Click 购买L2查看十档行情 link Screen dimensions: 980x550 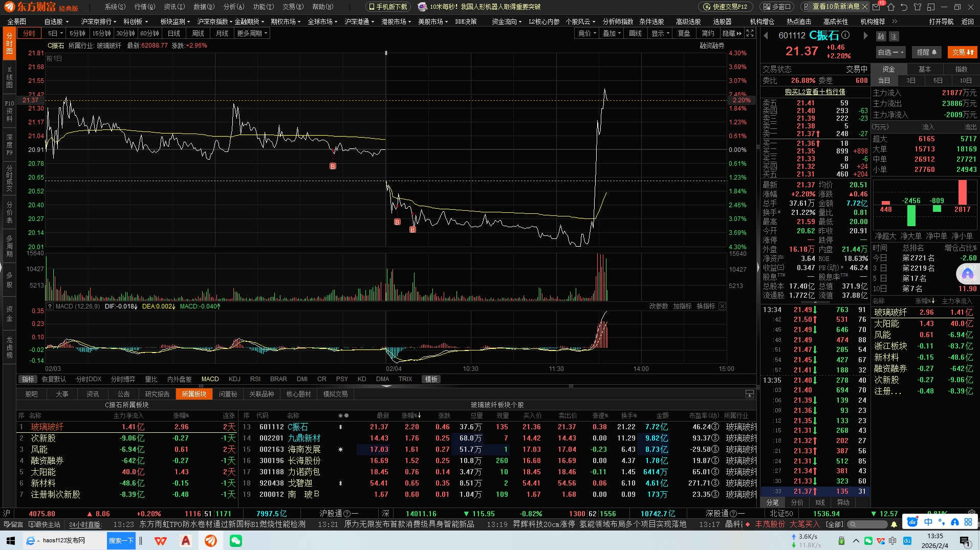[815, 92]
